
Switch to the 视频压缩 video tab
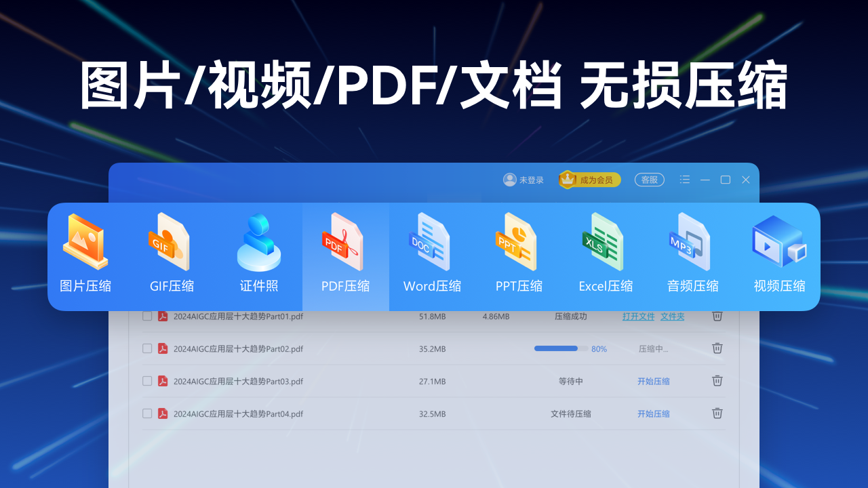pyautogui.click(x=779, y=256)
